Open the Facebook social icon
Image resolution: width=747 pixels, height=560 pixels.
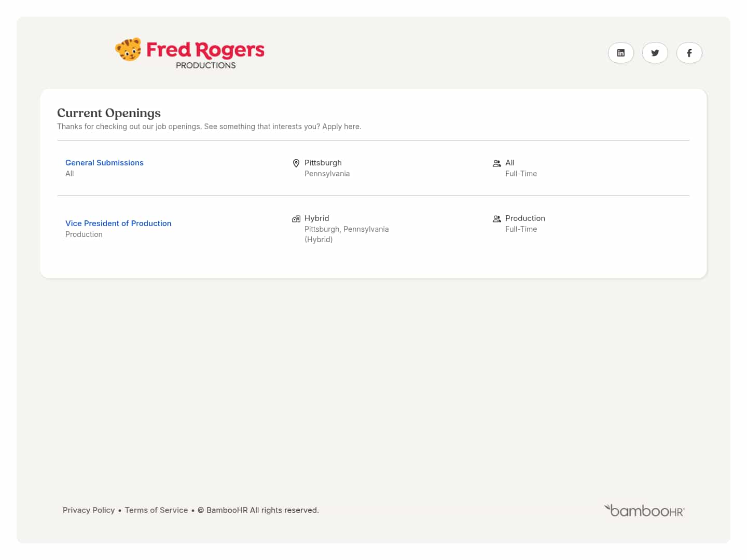pyautogui.click(x=689, y=53)
